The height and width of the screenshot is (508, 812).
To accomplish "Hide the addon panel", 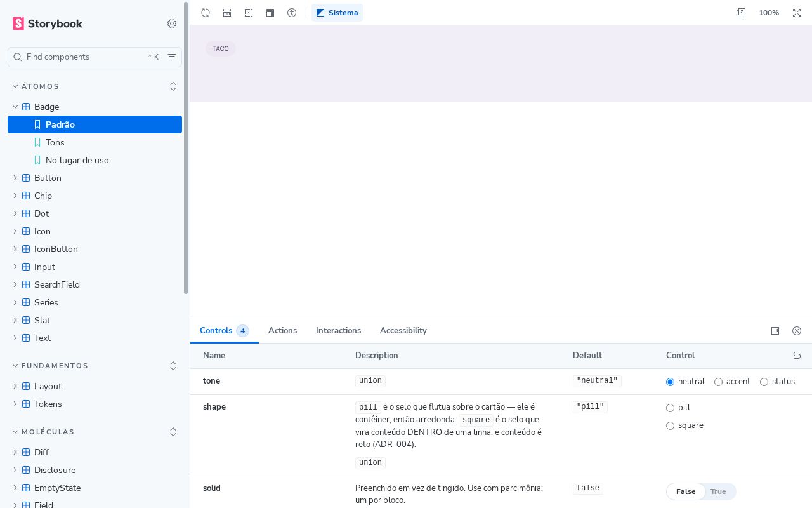I will click(797, 331).
